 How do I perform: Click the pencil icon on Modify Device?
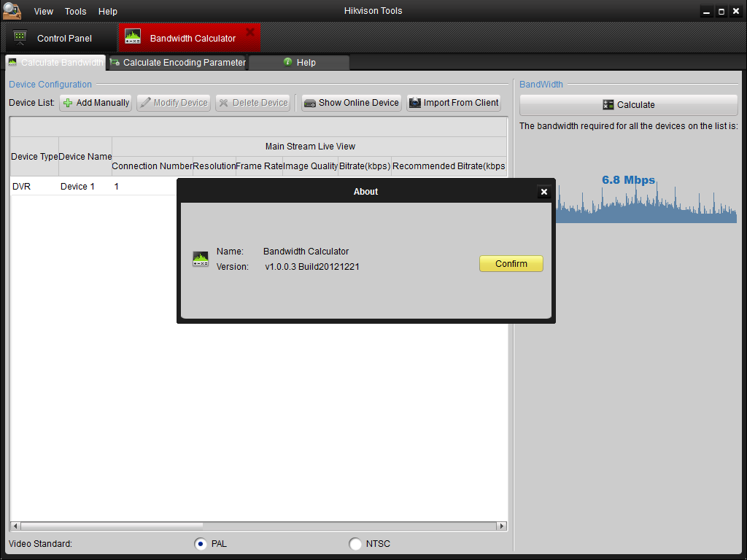(145, 102)
